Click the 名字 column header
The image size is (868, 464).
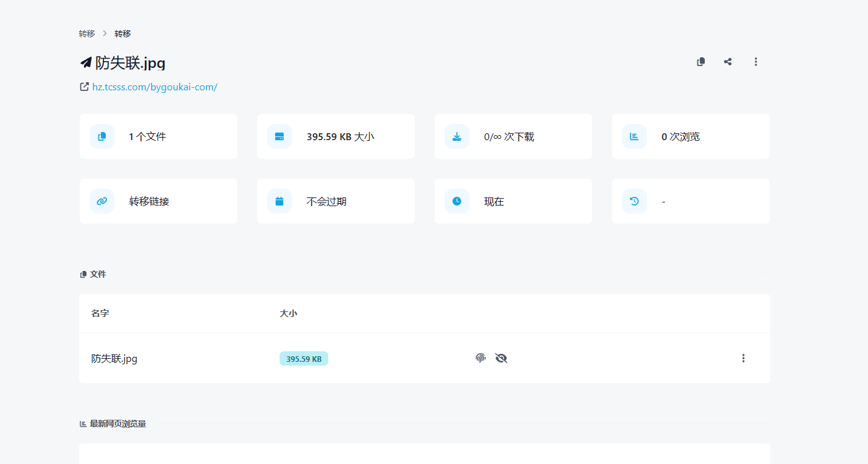(x=100, y=313)
